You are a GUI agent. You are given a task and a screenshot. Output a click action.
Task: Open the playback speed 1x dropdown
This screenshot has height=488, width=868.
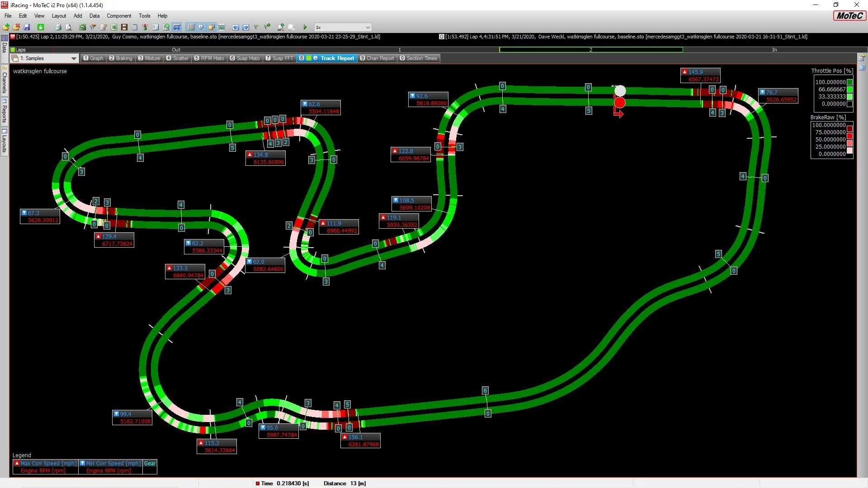368,27
